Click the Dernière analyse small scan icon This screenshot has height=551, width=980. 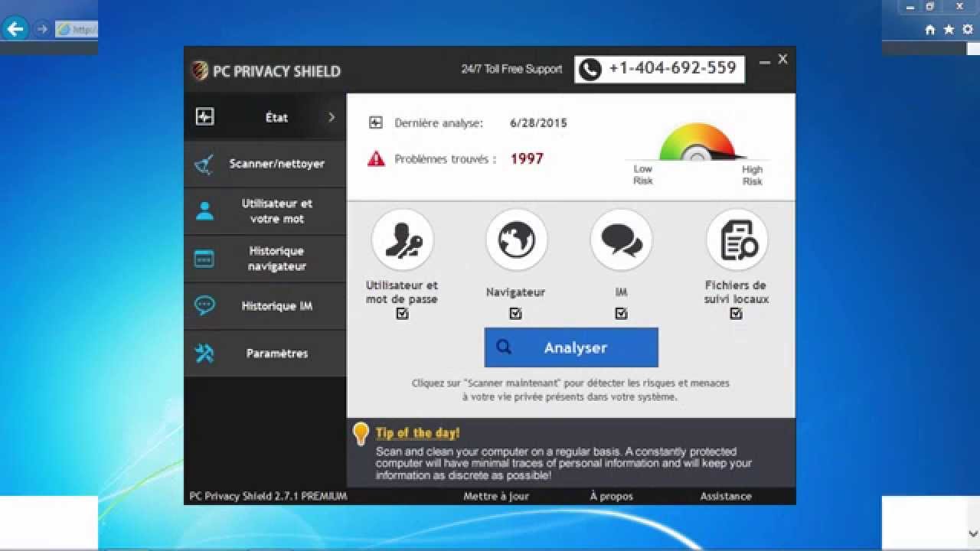[376, 122]
